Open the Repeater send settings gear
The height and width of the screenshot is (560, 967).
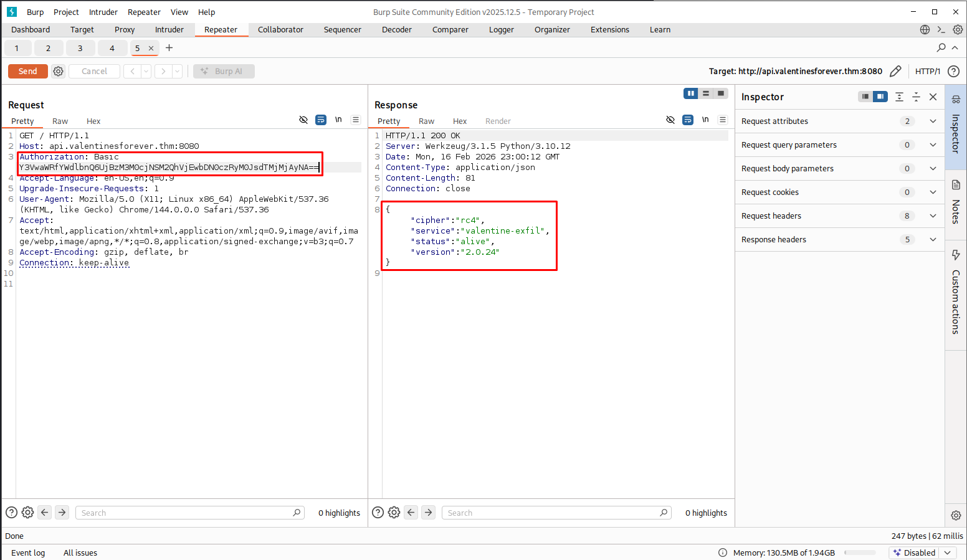[x=58, y=71]
